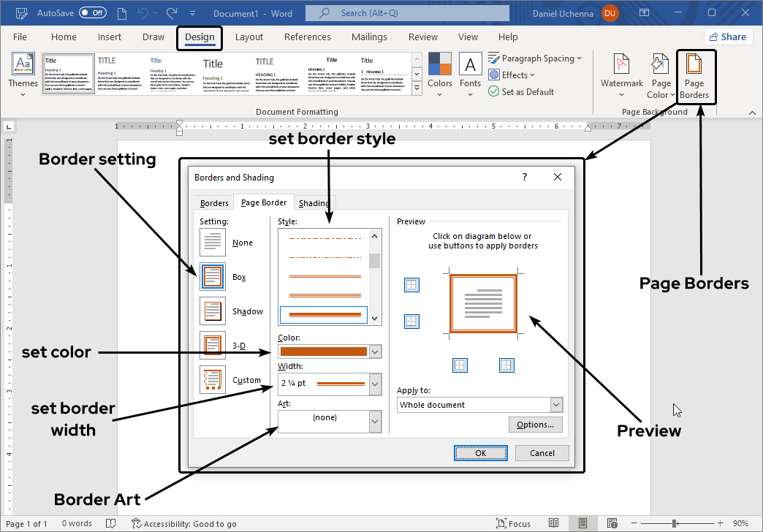
Task: Confirm borders with the OK button
Action: pyautogui.click(x=480, y=452)
